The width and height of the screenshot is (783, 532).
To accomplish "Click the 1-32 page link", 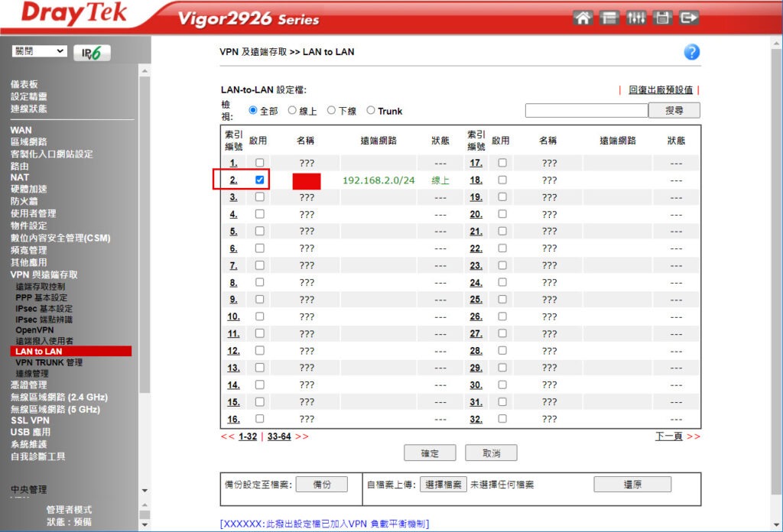I will pyautogui.click(x=248, y=436).
